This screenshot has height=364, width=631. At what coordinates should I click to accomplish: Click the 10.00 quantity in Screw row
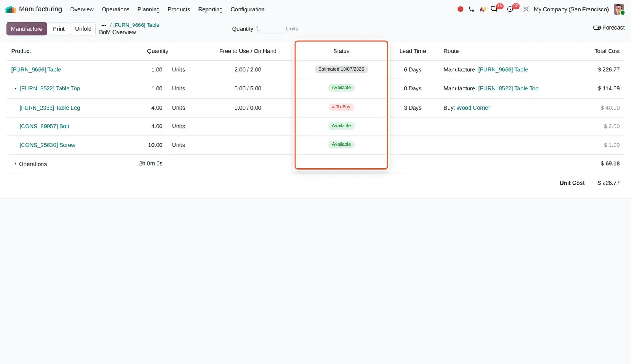[155, 145]
